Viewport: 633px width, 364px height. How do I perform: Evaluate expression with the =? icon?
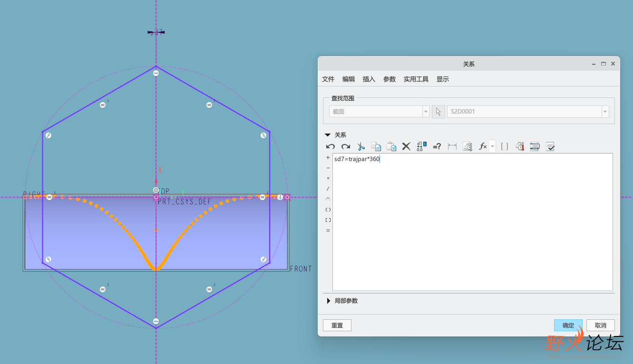[437, 147]
